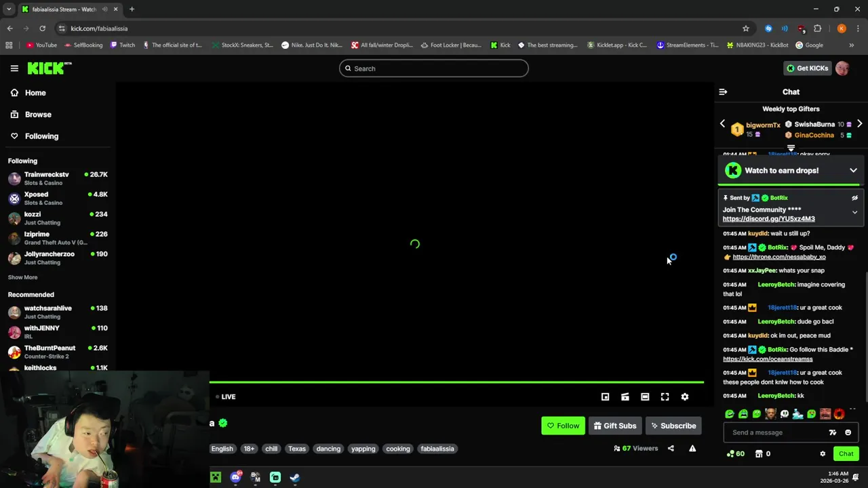Open new browser tab
This screenshot has height=488, width=868.
(x=132, y=9)
